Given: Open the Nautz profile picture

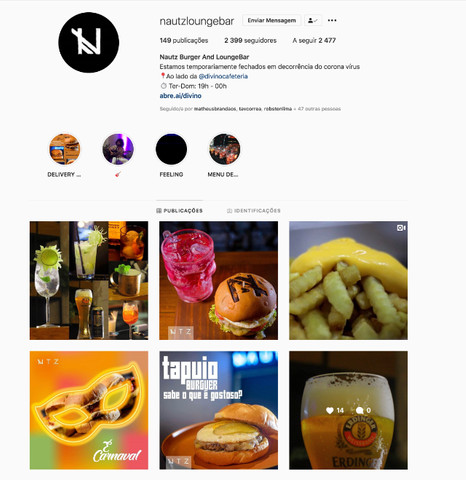Looking at the screenshot, I should [x=89, y=42].
